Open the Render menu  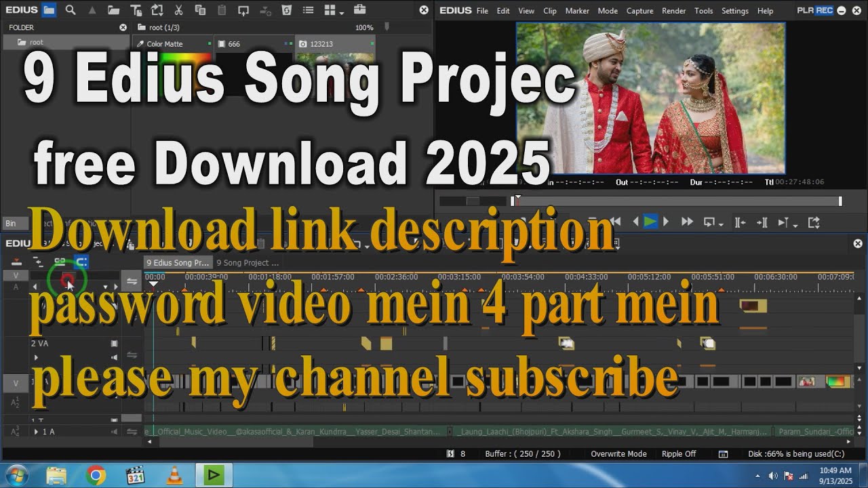[673, 11]
